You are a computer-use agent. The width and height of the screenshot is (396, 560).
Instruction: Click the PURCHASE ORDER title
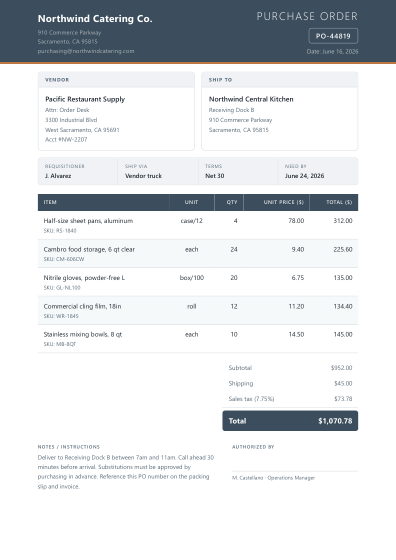click(x=307, y=16)
